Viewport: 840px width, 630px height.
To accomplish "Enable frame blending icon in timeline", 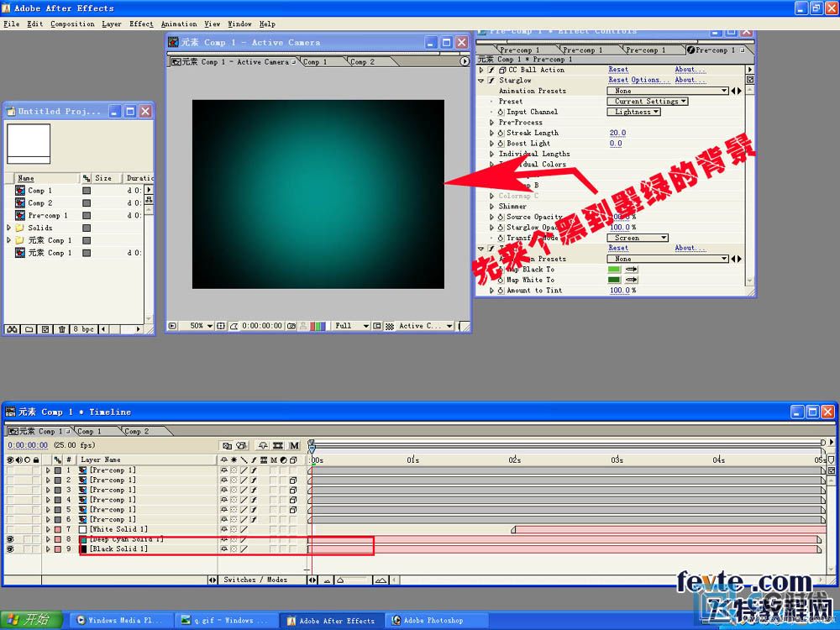I will (x=278, y=446).
